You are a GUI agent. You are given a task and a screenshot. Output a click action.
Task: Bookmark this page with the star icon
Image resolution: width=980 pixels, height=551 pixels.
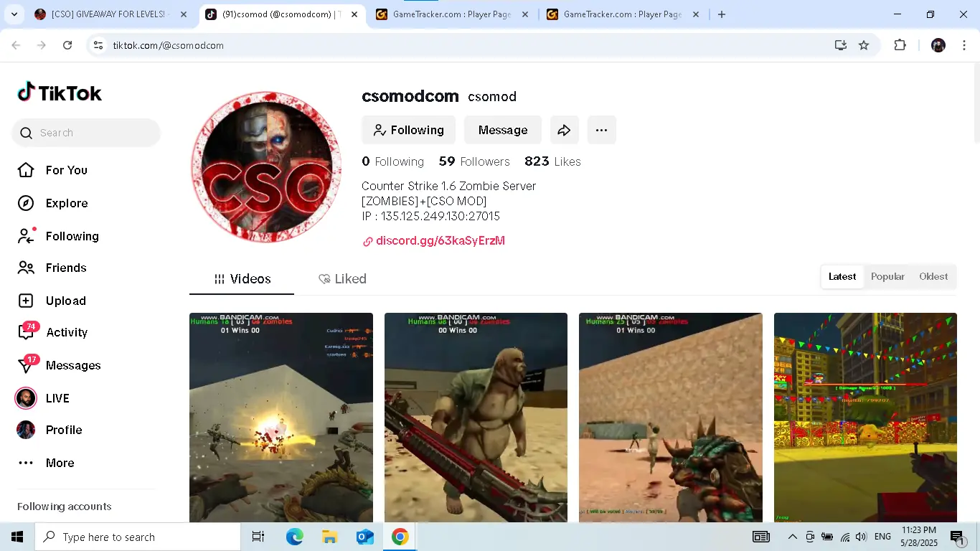click(864, 45)
